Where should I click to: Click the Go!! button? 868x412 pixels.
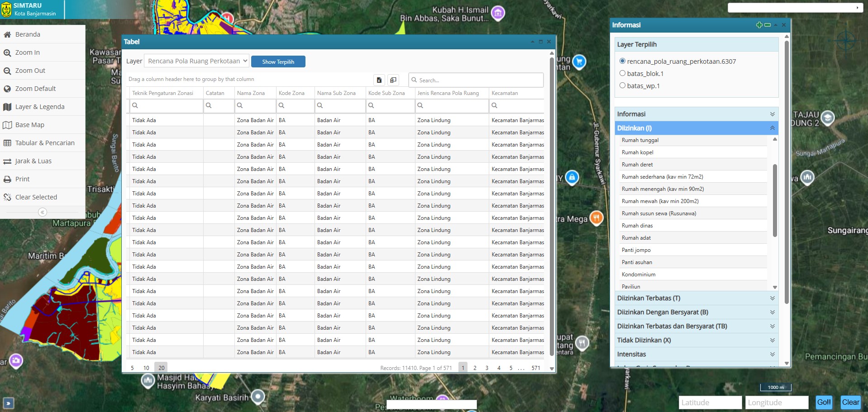coord(824,402)
